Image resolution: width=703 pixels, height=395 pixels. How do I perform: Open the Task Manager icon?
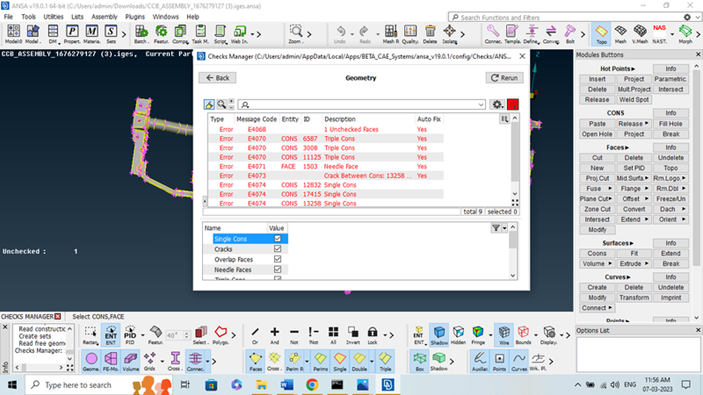pos(200,34)
